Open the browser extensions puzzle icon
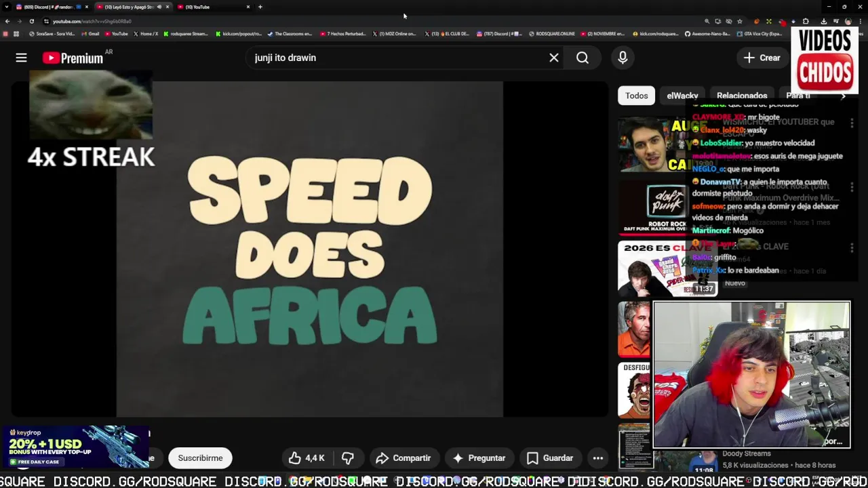This screenshot has height=488, width=868. pyautogui.click(x=806, y=21)
